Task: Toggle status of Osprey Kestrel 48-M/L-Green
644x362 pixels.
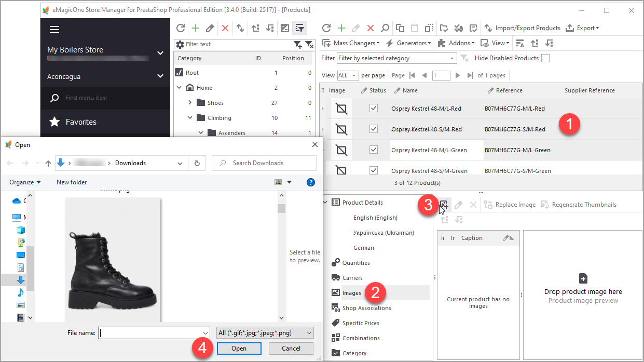Action: tap(373, 150)
